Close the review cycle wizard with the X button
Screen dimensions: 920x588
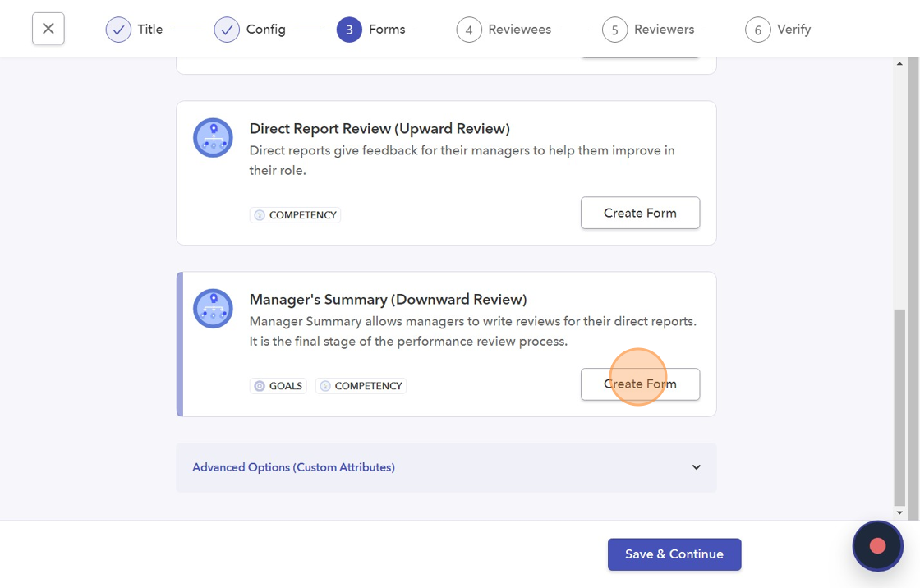click(x=48, y=28)
